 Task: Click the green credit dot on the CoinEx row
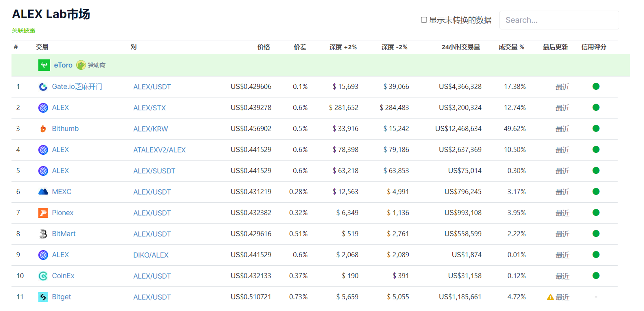(596, 276)
